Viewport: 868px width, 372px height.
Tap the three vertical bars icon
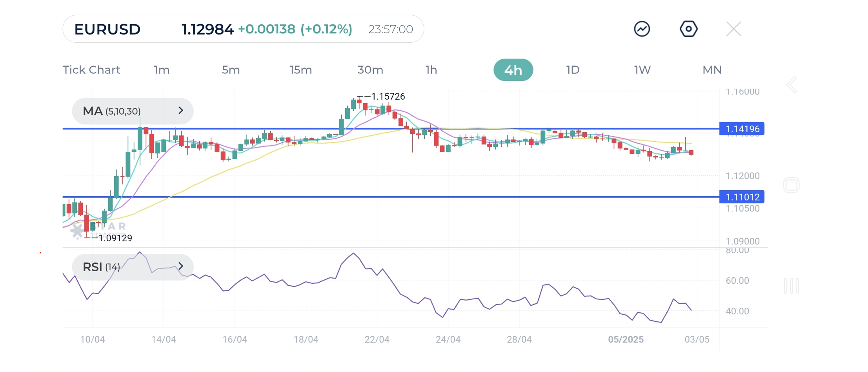(791, 286)
